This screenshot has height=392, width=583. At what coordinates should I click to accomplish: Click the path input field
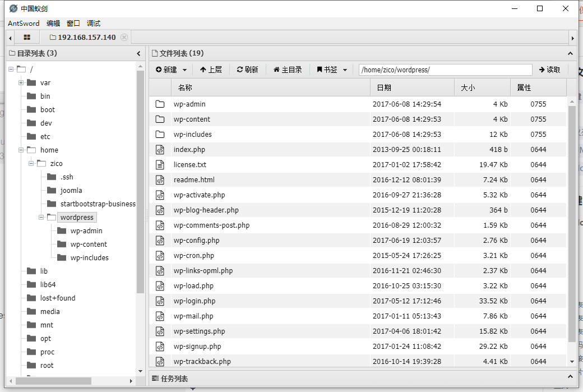[x=445, y=70]
